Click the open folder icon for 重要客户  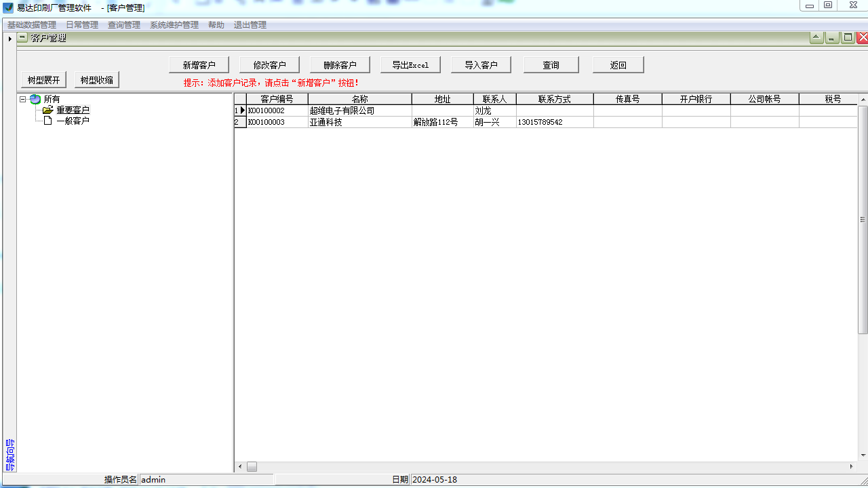[x=47, y=110]
